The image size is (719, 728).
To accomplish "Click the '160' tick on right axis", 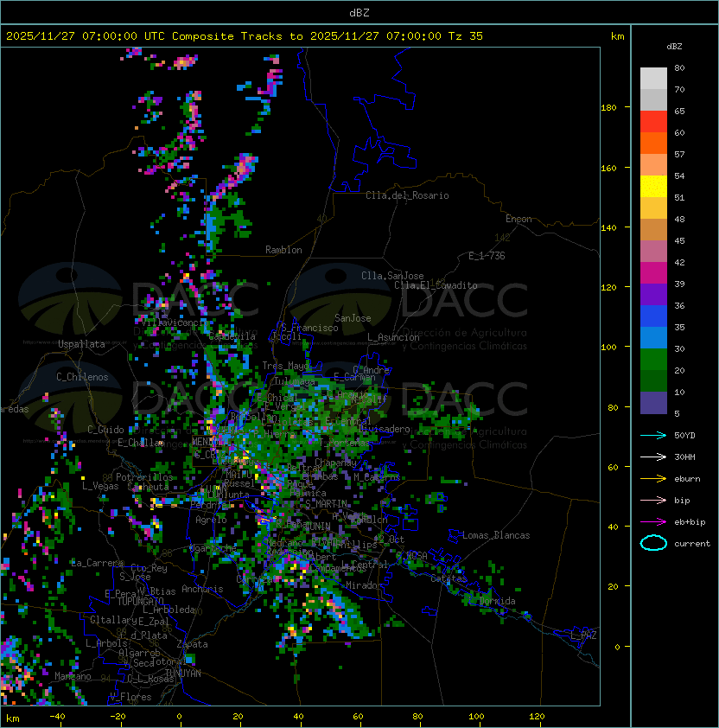I will coord(608,168).
